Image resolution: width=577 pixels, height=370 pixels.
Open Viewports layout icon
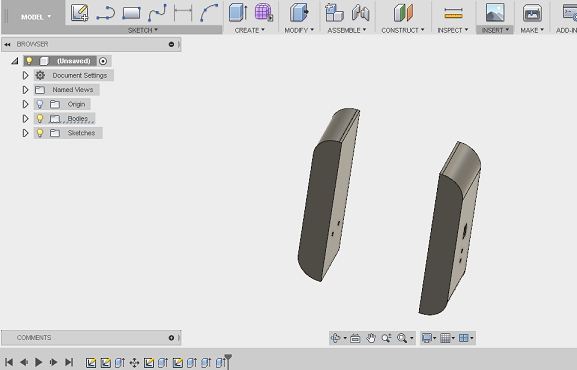[464, 338]
